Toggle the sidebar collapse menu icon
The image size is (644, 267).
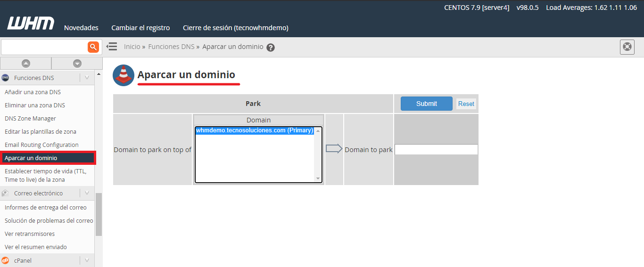(112, 47)
